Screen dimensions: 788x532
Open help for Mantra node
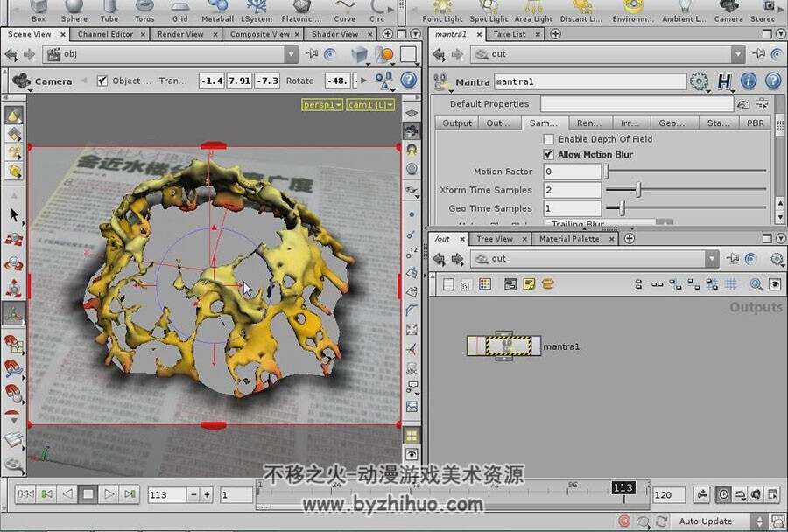tap(773, 80)
